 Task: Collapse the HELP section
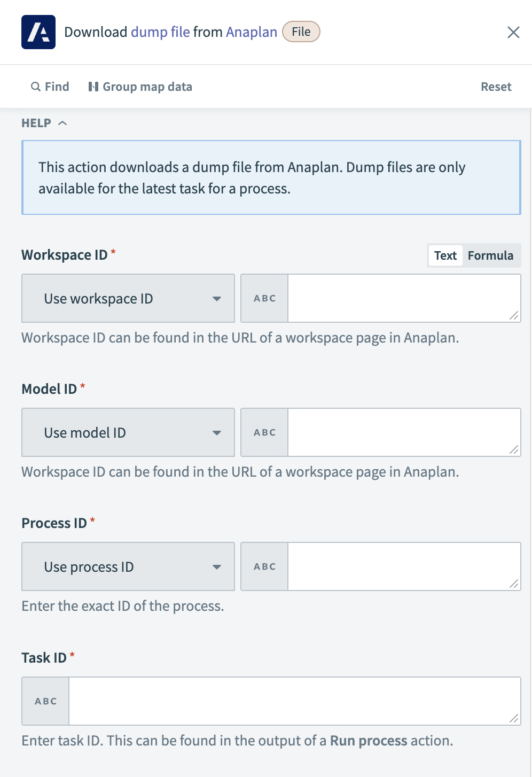(62, 122)
